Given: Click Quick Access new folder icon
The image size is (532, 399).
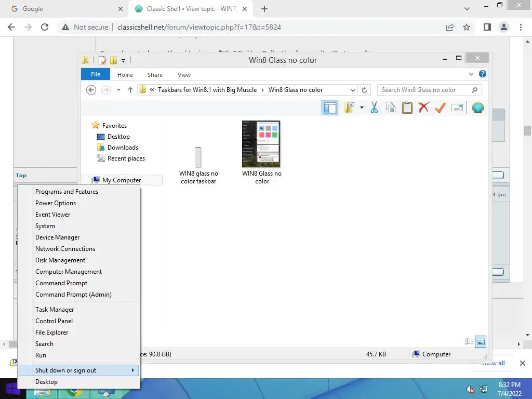Looking at the screenshot, I should click(113, 60).
